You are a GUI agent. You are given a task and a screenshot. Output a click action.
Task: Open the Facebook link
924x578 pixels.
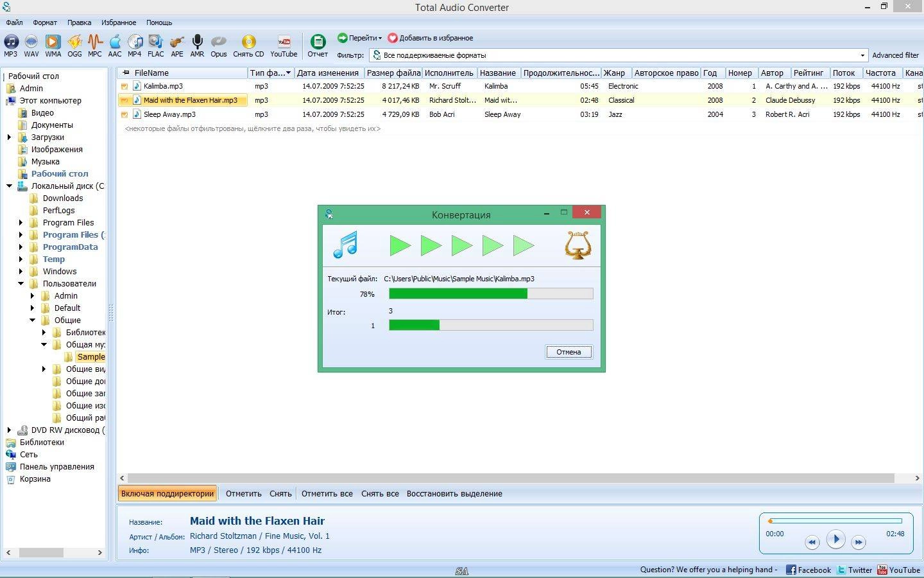[x=809, y=570]
